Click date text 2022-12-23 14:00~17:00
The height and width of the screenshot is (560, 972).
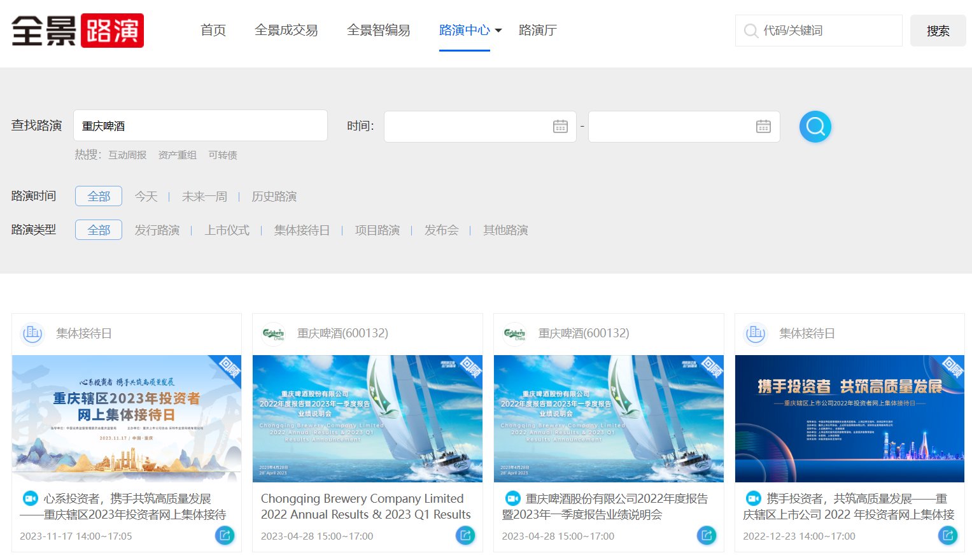(799, 536)
